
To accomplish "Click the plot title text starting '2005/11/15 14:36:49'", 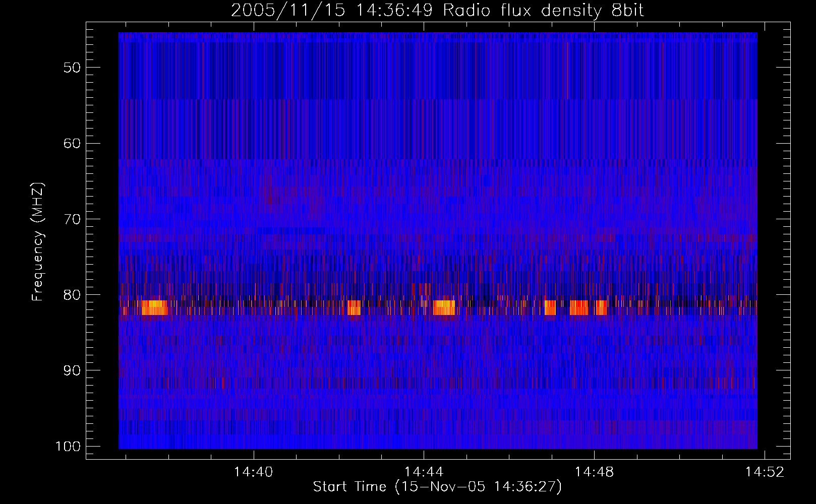I will click(438, 11).
